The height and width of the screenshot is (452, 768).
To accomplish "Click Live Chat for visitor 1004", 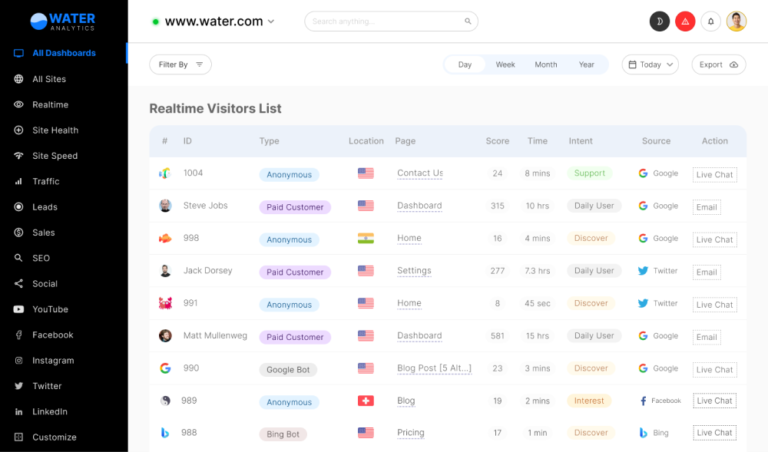I will (x=715, y=174).
